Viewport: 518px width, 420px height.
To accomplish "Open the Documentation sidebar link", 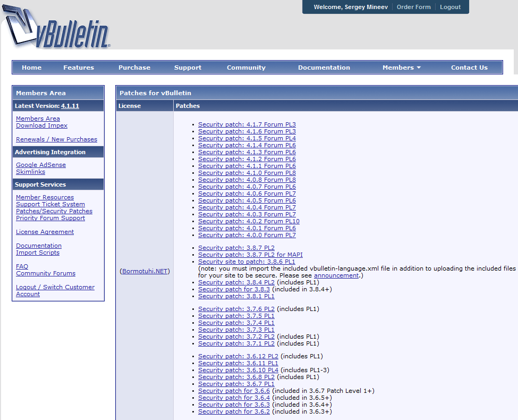I will click(39, 246).
